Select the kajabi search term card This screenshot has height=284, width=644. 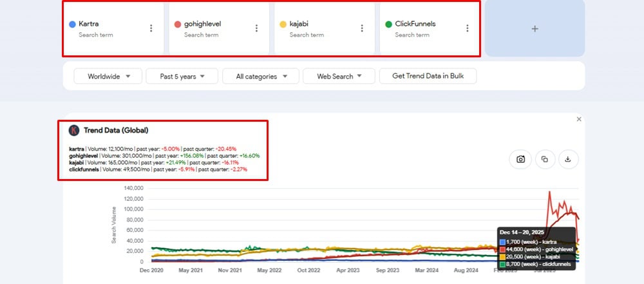point(325,28)
